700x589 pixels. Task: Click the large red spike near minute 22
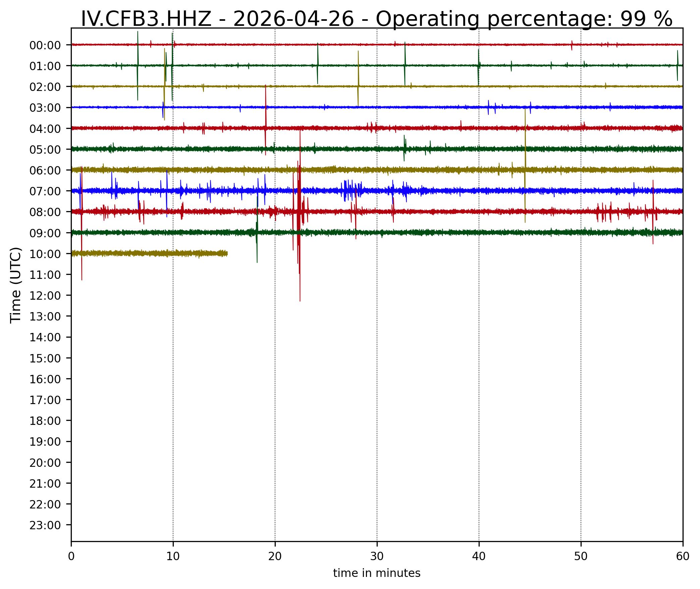point(299,215)
